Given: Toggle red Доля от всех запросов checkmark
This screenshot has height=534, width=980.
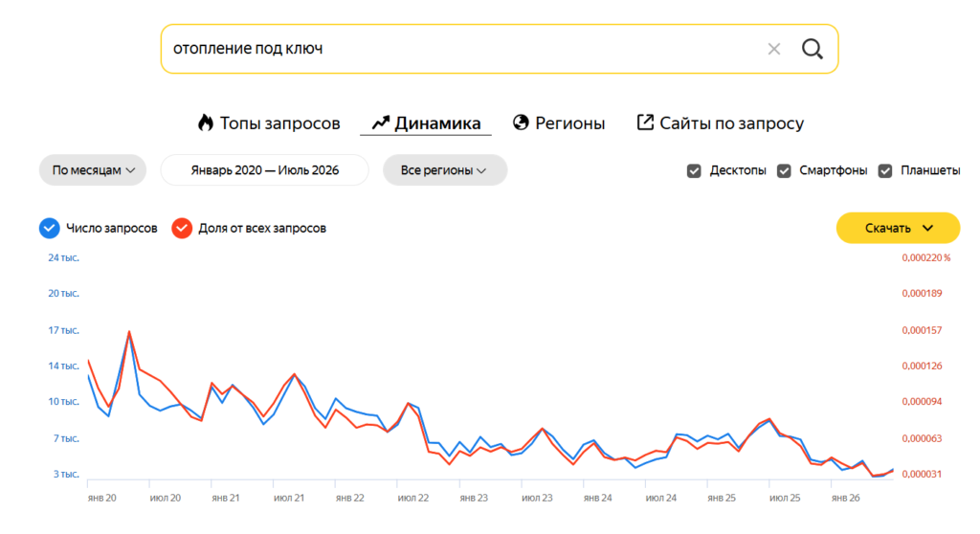Looking at the screenshot, I should 182,228.
